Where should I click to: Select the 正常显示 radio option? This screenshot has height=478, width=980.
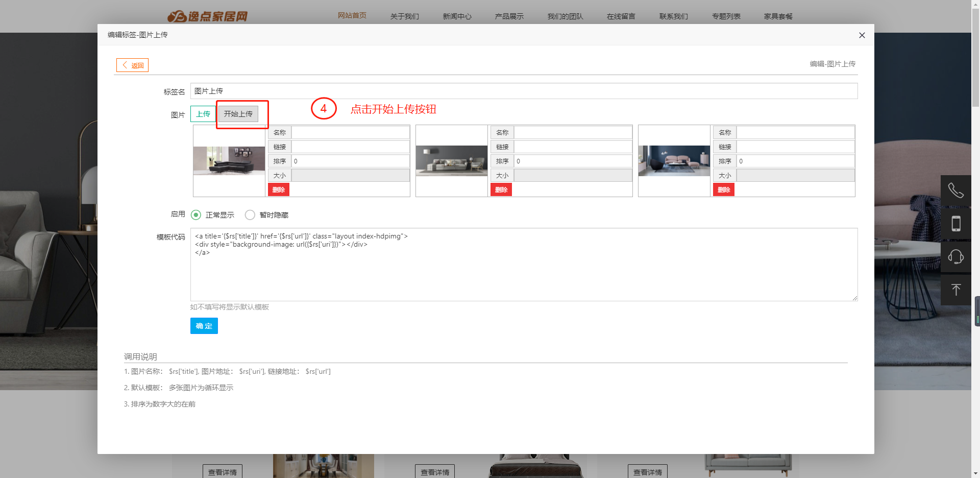click(212, 215)
